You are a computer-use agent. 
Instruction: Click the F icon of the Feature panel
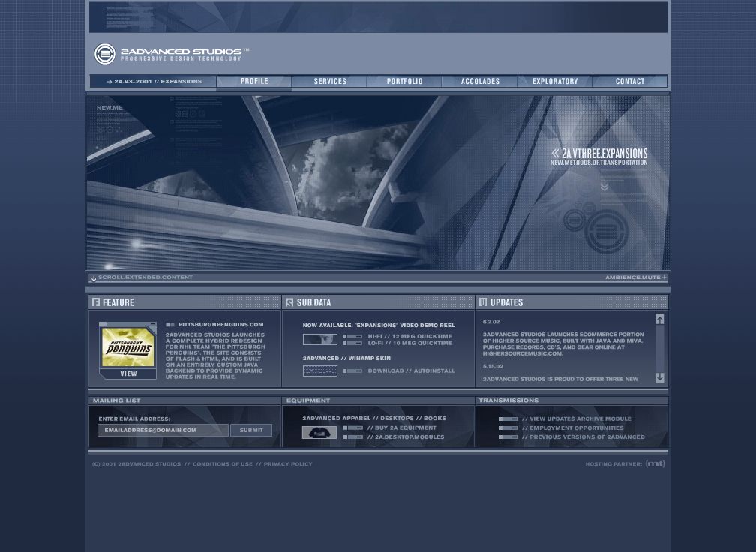click(x=96, y=302)
